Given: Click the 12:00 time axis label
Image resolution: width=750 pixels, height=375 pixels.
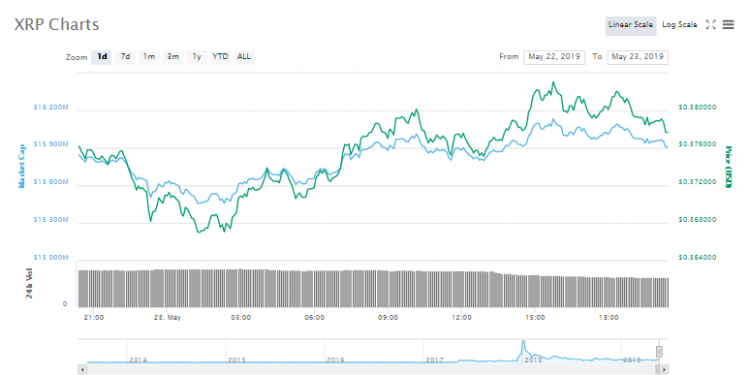Looking at the screenshot, I should tap(461, 317).
